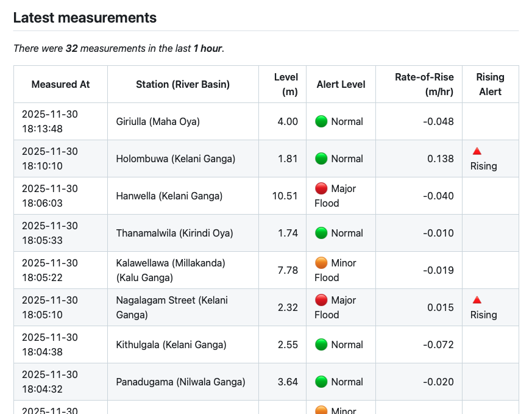The width and height of the screenshot is (532, 414).
Task: Click the Rising Alert column header
Action: [x=491, y=84]
